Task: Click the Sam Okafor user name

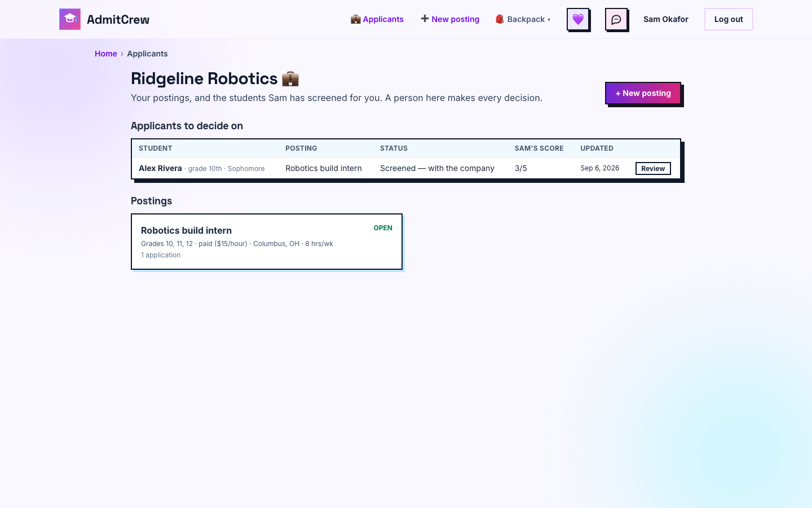Action: point(666,19)
